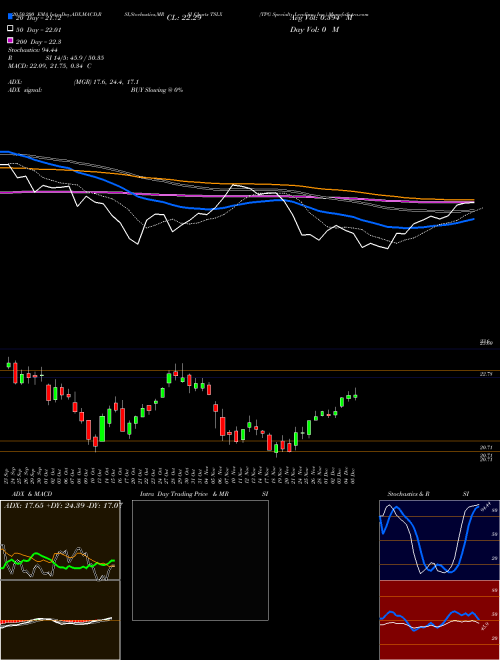Click the RSI 14/3 values line
The height and width of the screenshot is (660, 500).
[x=75, y=58]
